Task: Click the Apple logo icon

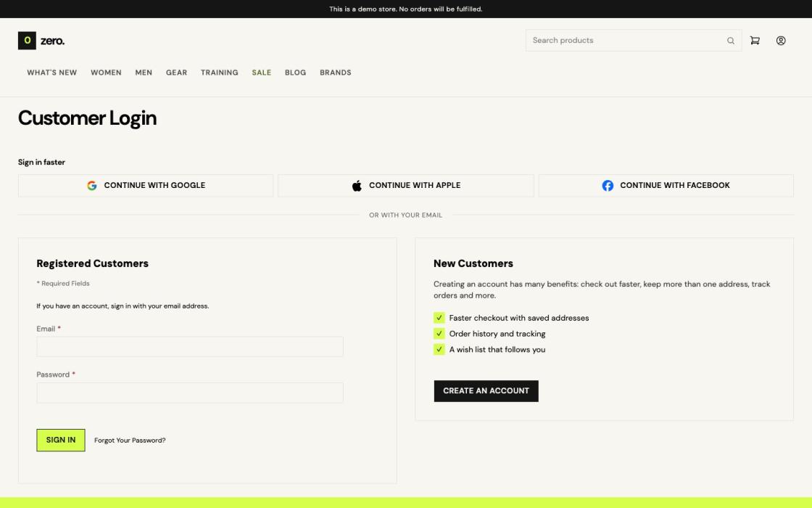Action: tap(357, 186)
